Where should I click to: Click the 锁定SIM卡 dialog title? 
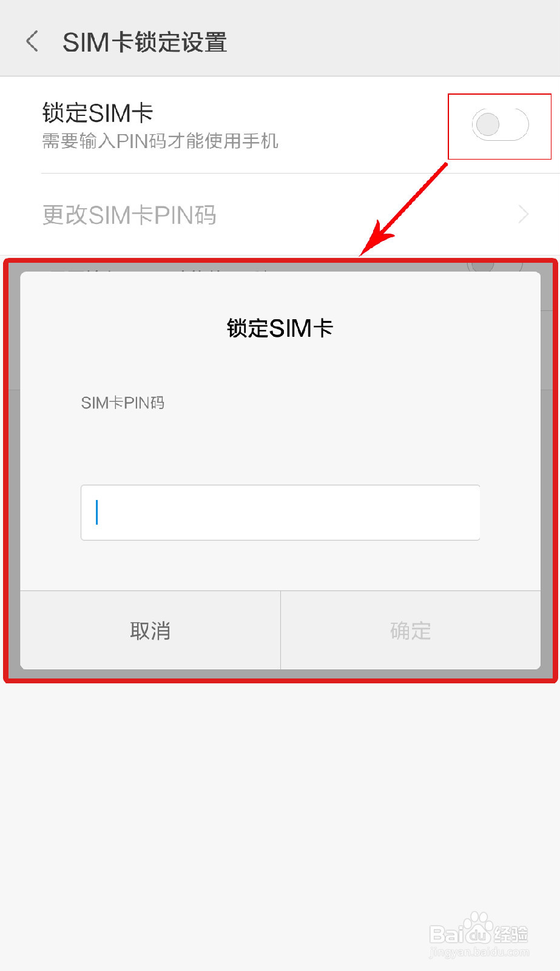pos(280,328)
